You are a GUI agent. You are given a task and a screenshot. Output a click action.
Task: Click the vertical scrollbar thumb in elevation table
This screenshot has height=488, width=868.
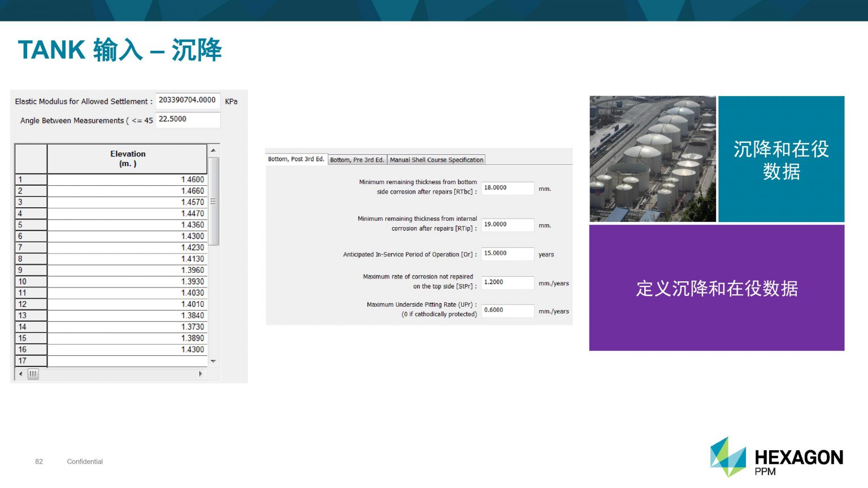213,201
